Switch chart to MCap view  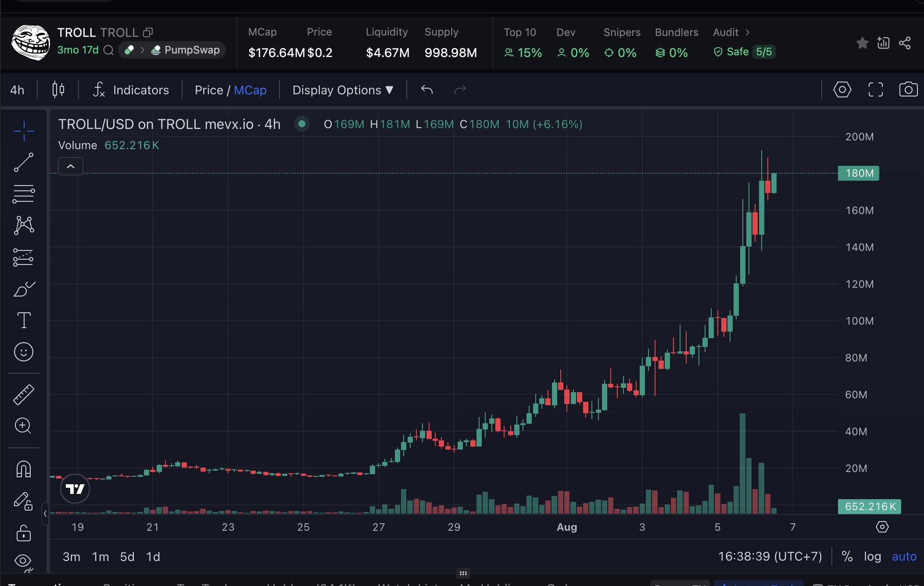250,90
